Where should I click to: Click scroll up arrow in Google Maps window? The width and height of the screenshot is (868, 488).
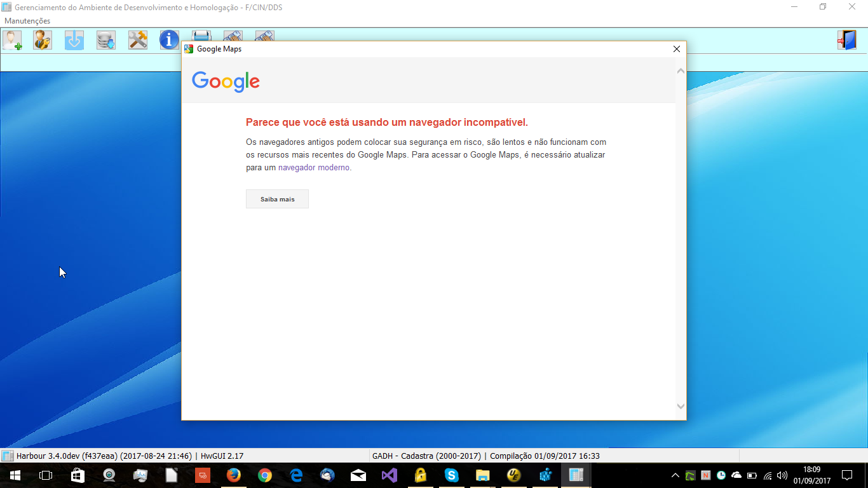(681, 71)
